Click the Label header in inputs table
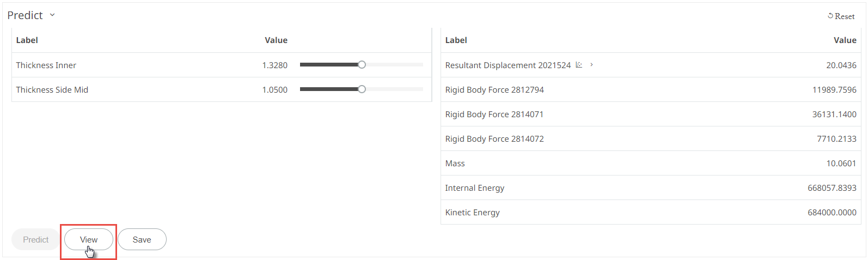This screenshot has height=260, width=868. pyautogui.click(x=27, y=40)
